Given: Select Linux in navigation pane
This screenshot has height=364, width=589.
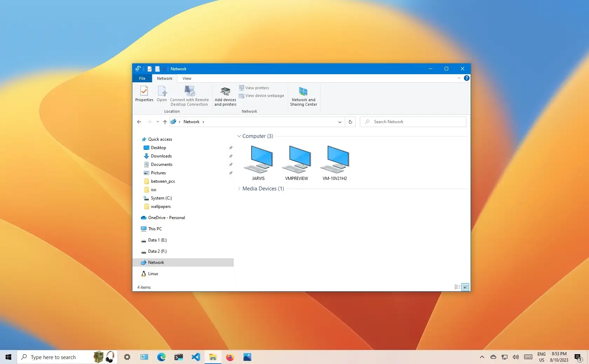Looking at the screenshot, I should pyautogui.click(x=149, y=274).
